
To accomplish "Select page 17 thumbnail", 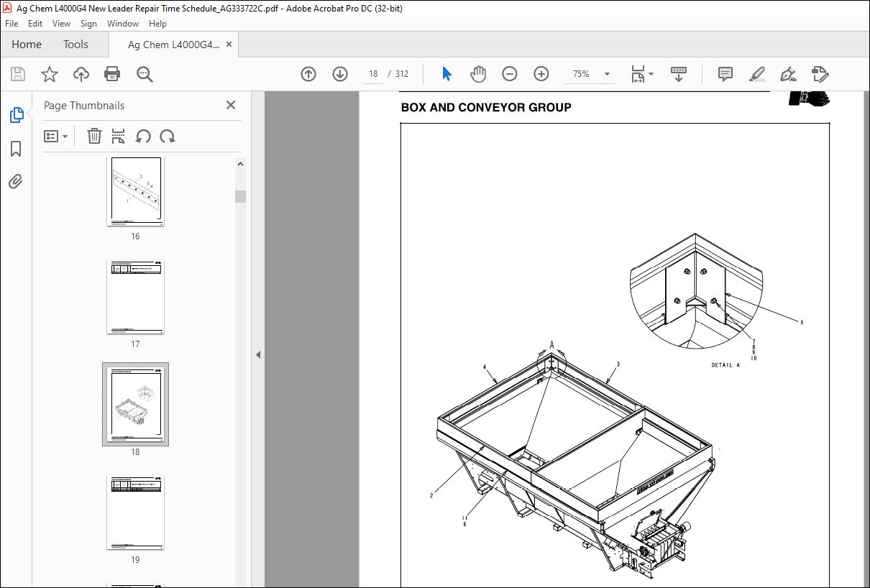I will (x=136, y=297).
